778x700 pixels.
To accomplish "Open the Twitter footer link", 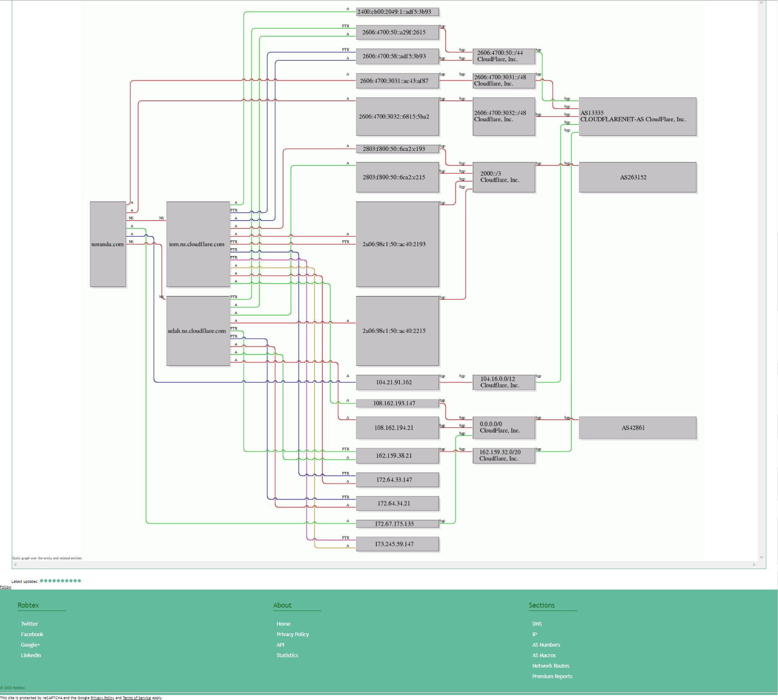I will 29,624.
